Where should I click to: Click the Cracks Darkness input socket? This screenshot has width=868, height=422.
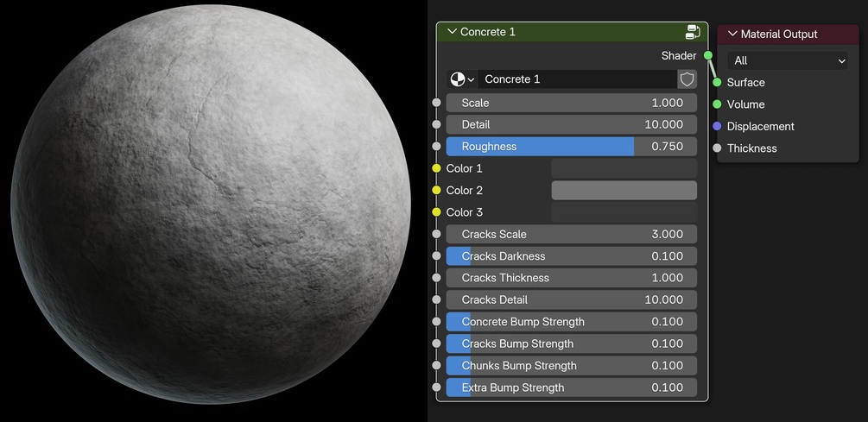(x=436, y=256)
